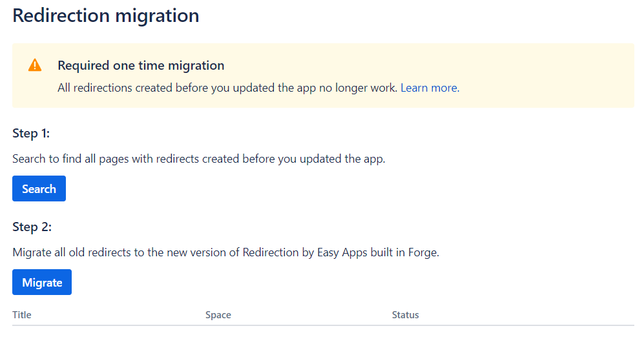Click the Redirection migration page heading

click(106, 15)
